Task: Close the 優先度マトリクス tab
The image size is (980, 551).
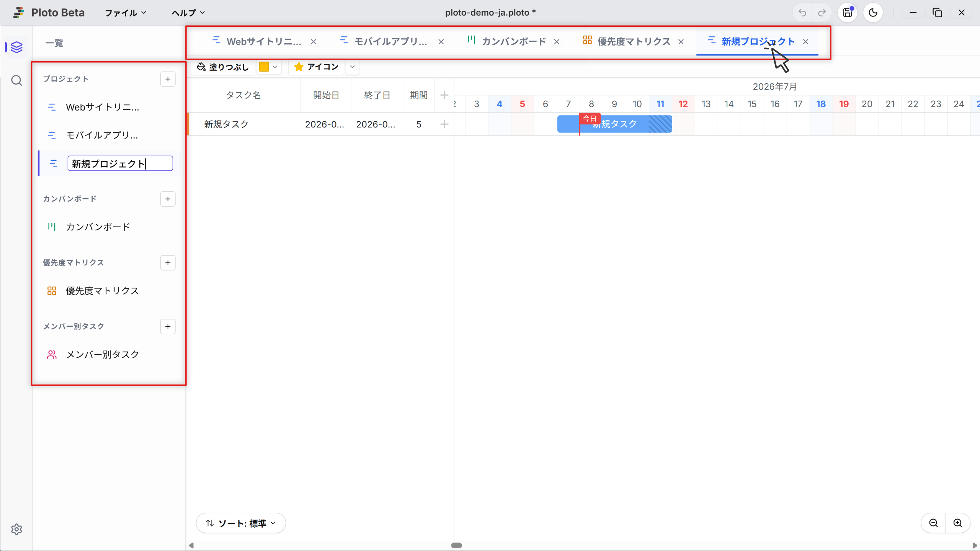Action: (681, 42)
